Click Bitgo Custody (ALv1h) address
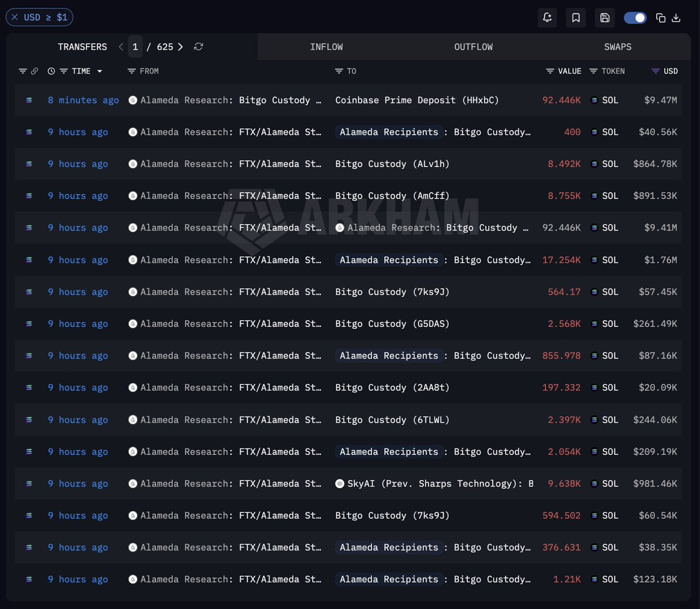This screenshot has height=609, width=700. [392, 164]
